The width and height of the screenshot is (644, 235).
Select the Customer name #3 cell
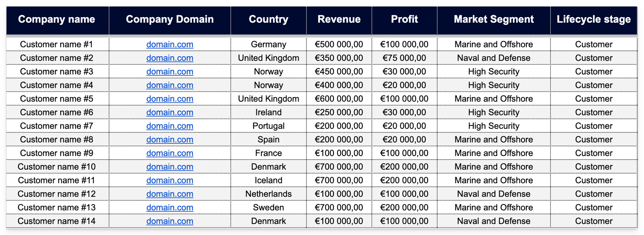point(56,72)
